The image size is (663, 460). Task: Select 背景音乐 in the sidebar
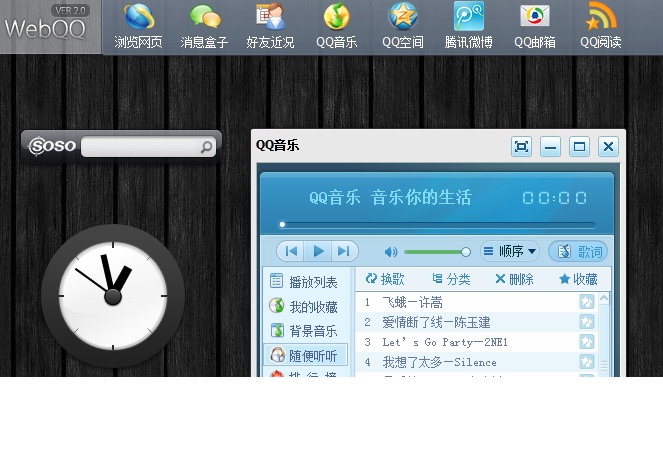point(306,330)
